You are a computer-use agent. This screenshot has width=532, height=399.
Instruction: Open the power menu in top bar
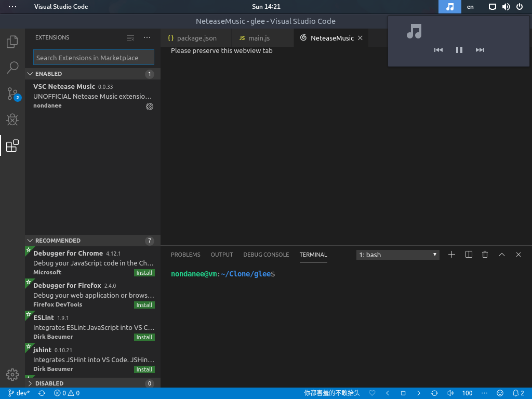click(x=520, y=7)
